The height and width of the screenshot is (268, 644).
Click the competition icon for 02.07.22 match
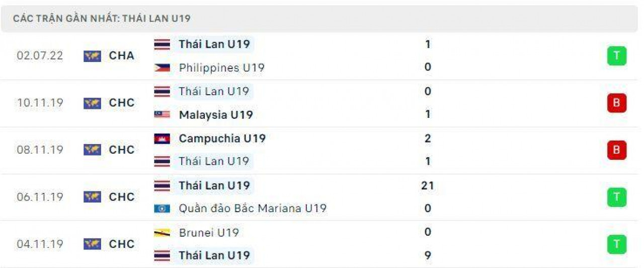click(x=92, y=56)
